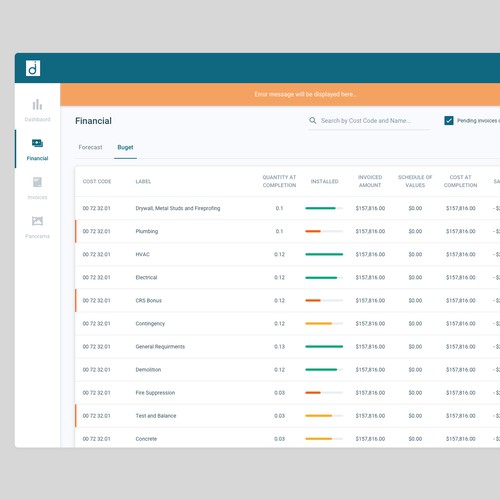The image size is (500, 500).
Task: Sort by COST AT COMPLETION header
Action: (460, 181)
